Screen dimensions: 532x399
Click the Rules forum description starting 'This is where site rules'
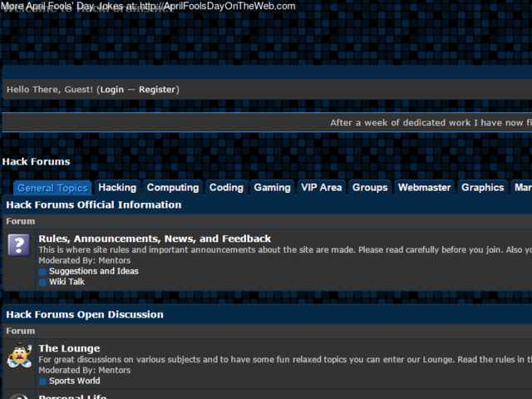[x=285, y=249]
